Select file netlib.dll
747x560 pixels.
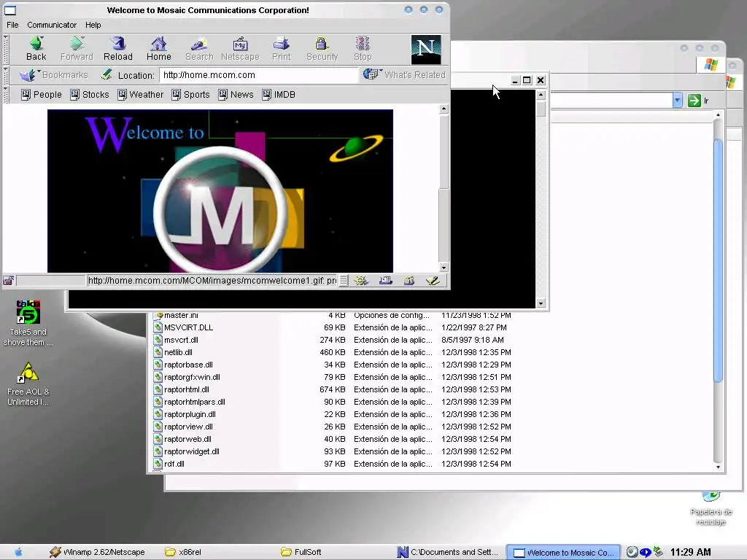click(178, 352)
